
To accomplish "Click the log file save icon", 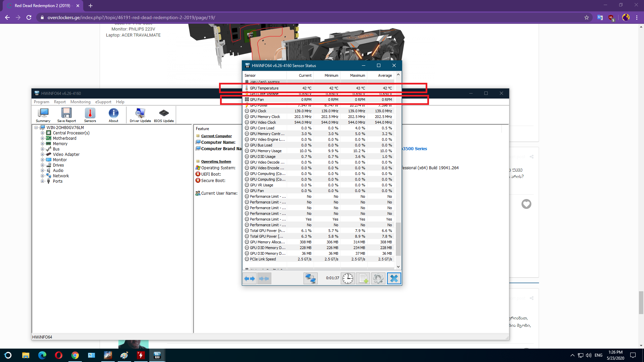I will coord(363,278).
